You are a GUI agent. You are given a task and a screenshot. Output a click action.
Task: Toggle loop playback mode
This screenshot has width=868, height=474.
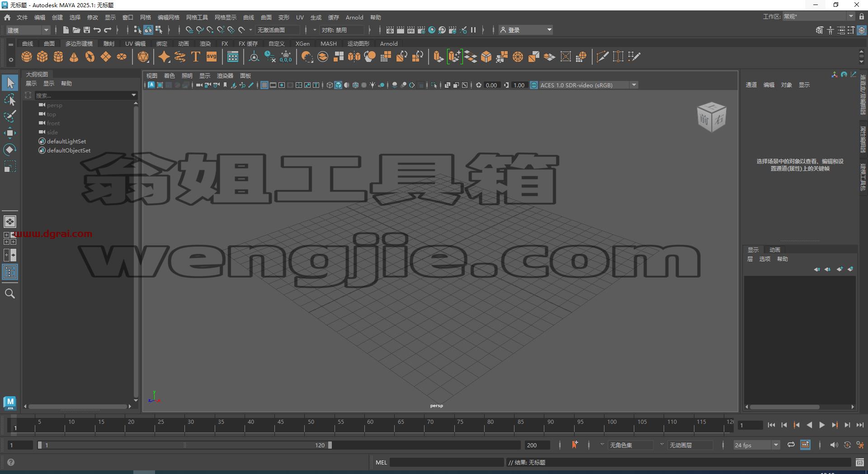tap(791, 445)
